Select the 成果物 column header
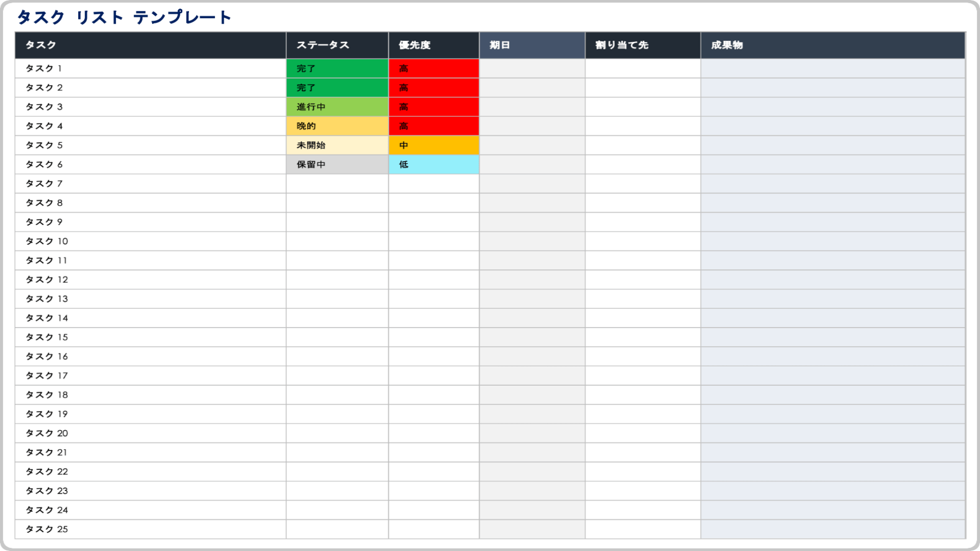980x551 pixels. (833, 45)
